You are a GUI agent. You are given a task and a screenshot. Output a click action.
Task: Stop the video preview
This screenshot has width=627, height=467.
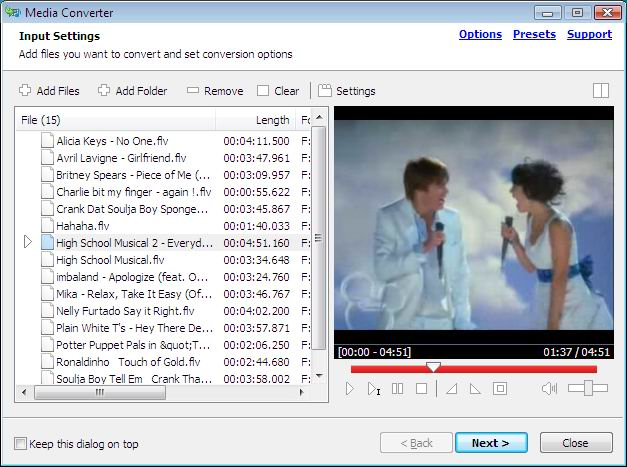coord(421,388)
